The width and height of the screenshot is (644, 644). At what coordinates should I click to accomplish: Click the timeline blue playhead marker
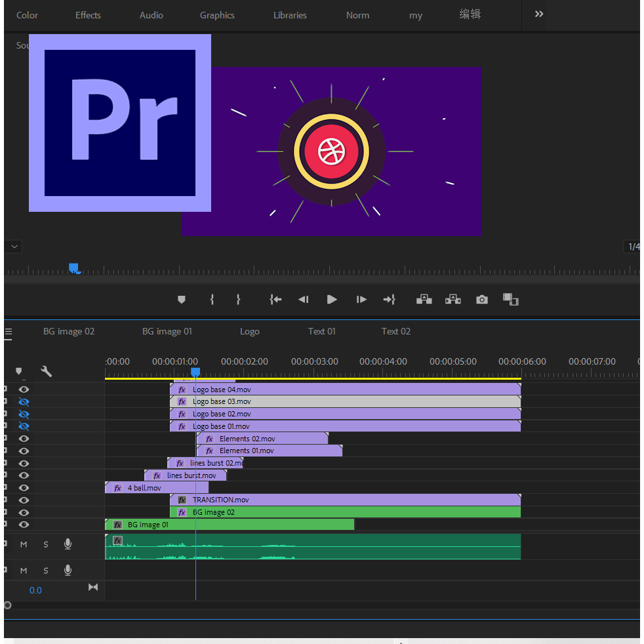(195, 372)
